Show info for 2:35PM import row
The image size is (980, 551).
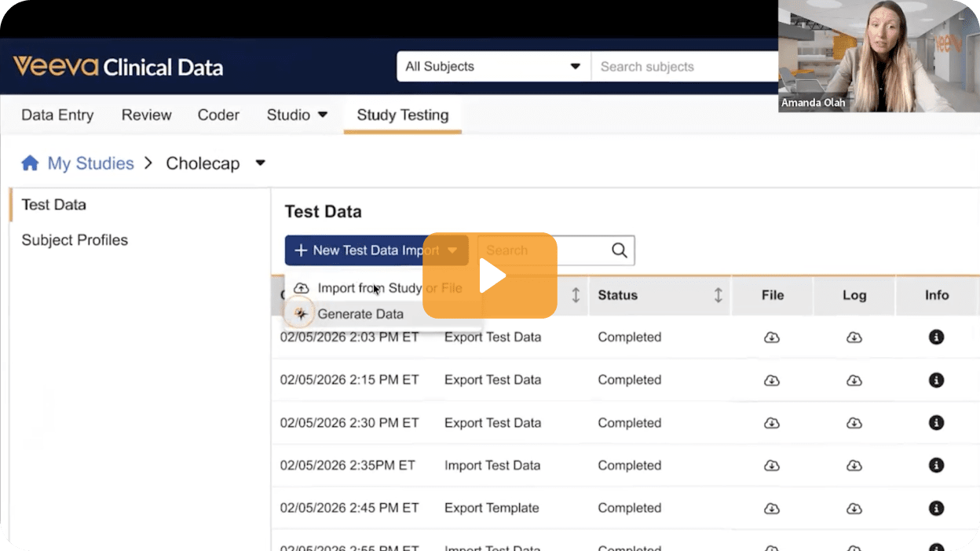[x=936, y=465]
